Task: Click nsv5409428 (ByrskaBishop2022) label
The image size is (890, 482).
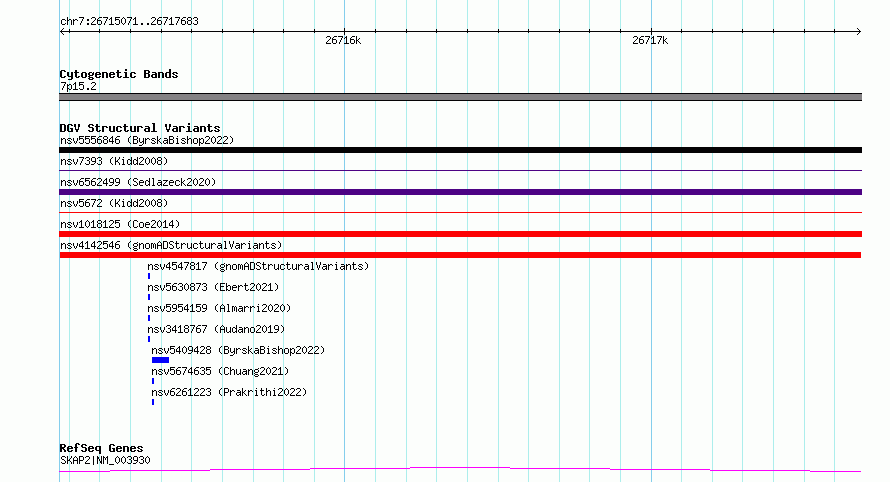Action: click(238, 350)
